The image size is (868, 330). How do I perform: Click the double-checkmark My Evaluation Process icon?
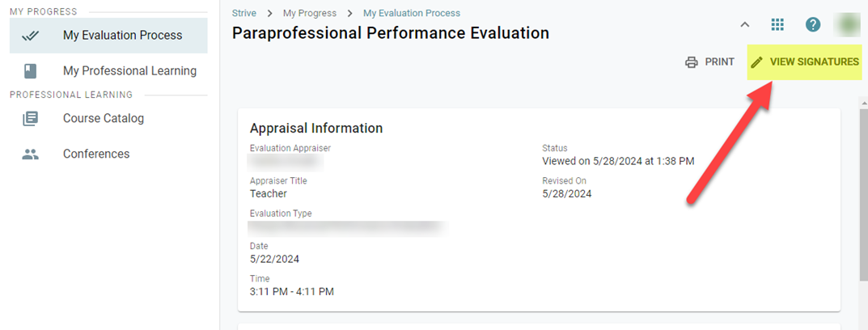pos(31,36)
